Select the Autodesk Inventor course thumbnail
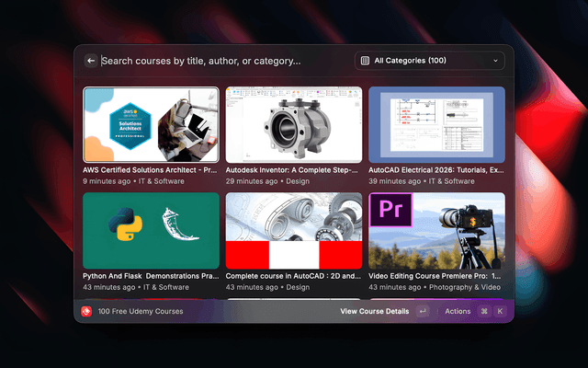This screenshot has height=368, width=588. click(x=294, y=124)
